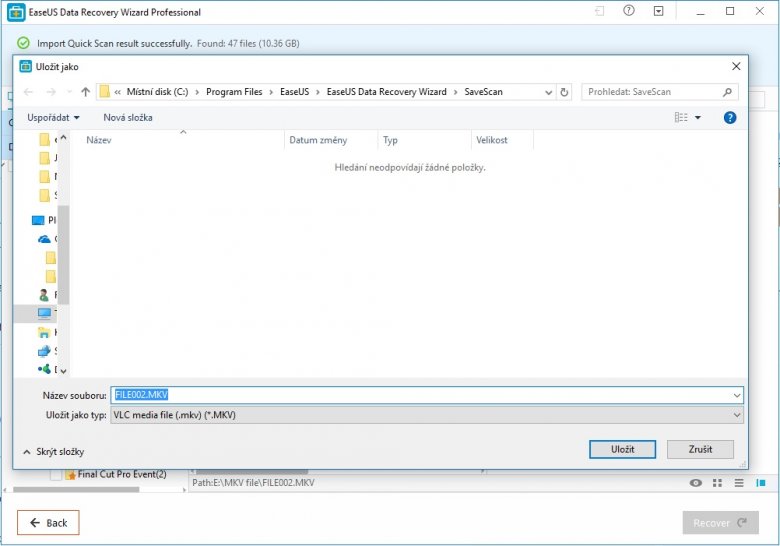Click the Uložit button
This screenshot has height=546, width=780.
622,450
